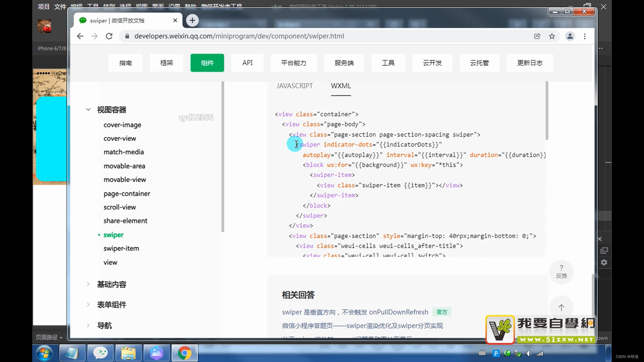
Task: Click the window icon above the DevTools gear
Action: point(604,250)
